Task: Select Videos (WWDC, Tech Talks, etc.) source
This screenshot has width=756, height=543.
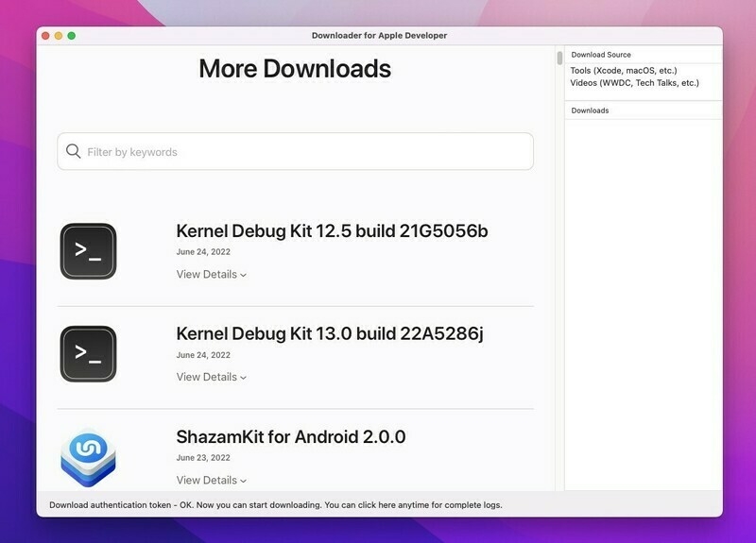Action: click(634, 83)
